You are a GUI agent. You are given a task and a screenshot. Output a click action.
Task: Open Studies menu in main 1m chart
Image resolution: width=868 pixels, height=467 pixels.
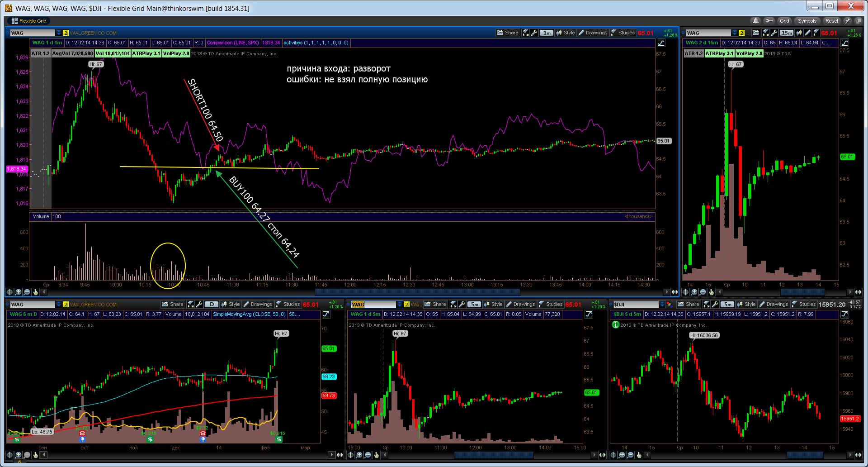point(623,33)
